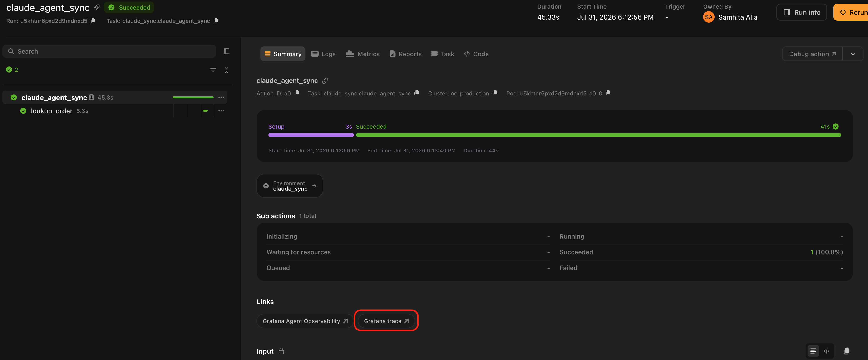The image size is (868, 360).
Task: Switch to the Reports tab
Action: pyautogui.click(x=405, y=54)
